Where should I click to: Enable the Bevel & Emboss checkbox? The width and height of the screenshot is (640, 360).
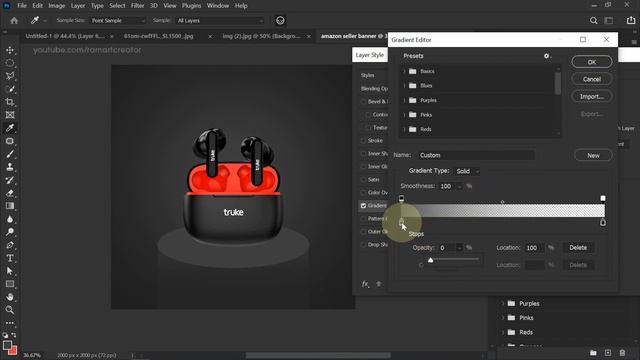pyautogui.click(x=363, y=102)
